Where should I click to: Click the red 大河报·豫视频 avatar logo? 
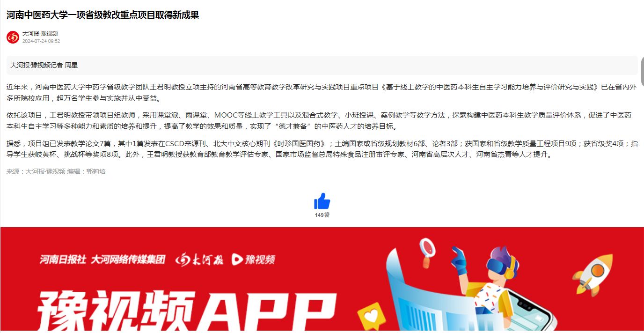(x=13, y=37)
